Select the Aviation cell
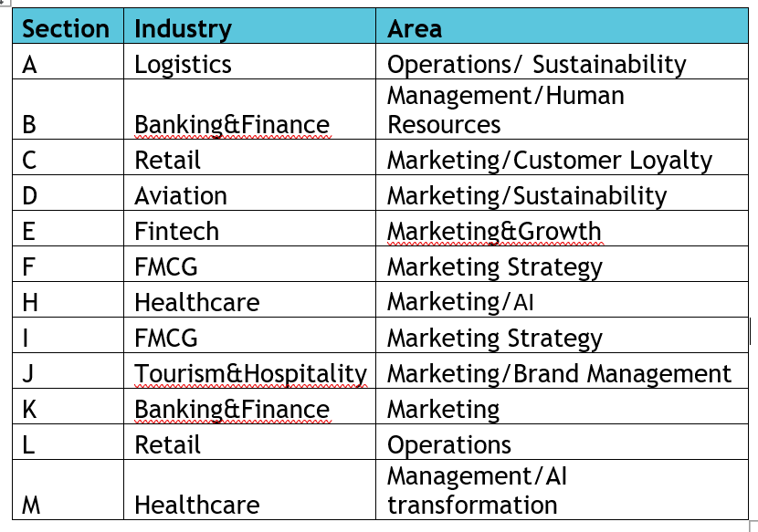758x532 pixels. pyautogui.click(x=249, y=193)
